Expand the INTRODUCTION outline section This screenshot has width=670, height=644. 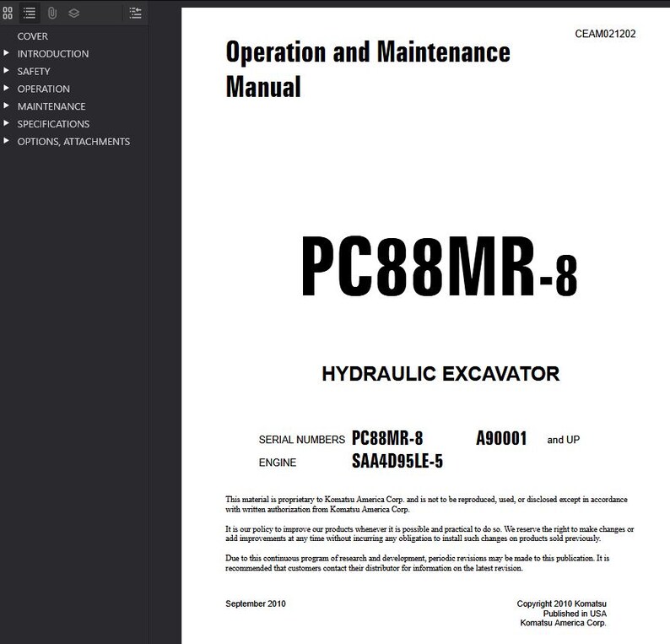click(6, 53)
